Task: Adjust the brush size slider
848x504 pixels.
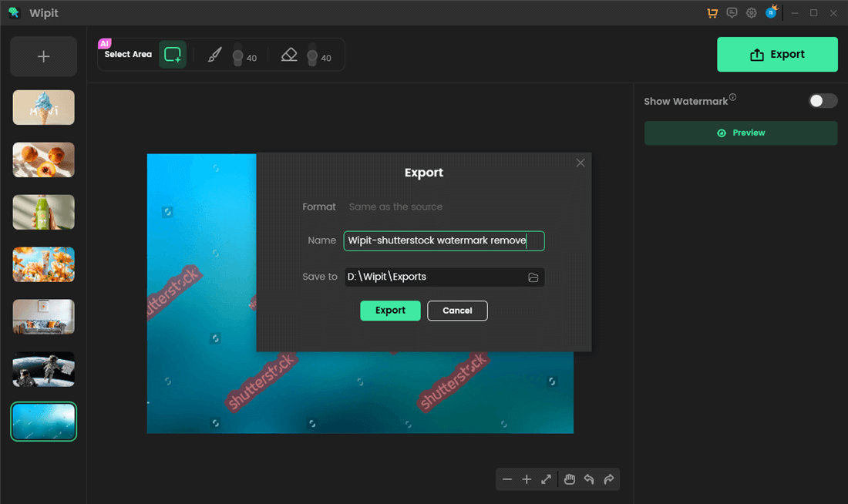Action: [237, 56]
